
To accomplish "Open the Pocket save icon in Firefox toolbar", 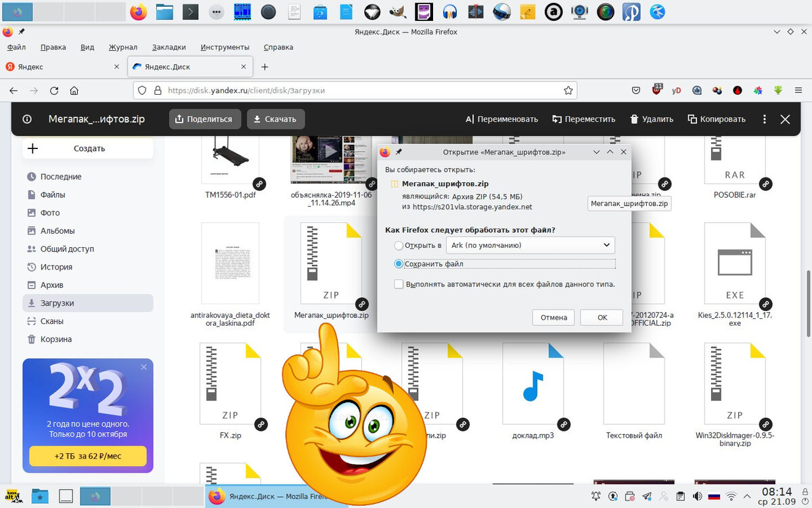I will tap(636, 90).
